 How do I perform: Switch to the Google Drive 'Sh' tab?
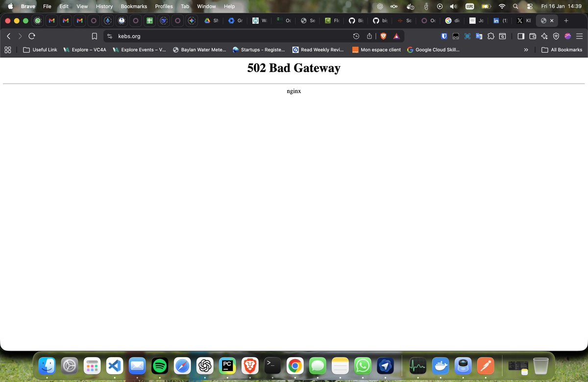click(x=212, y=21)
